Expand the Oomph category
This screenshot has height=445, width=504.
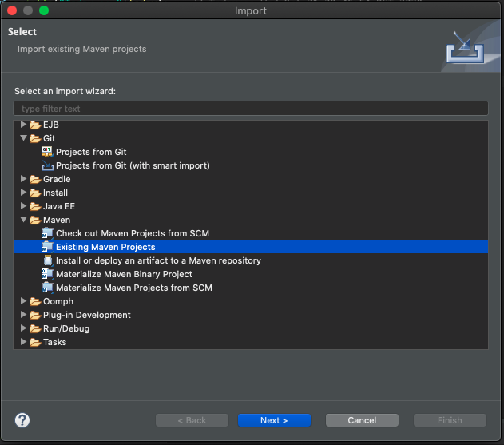pos(23,301)
